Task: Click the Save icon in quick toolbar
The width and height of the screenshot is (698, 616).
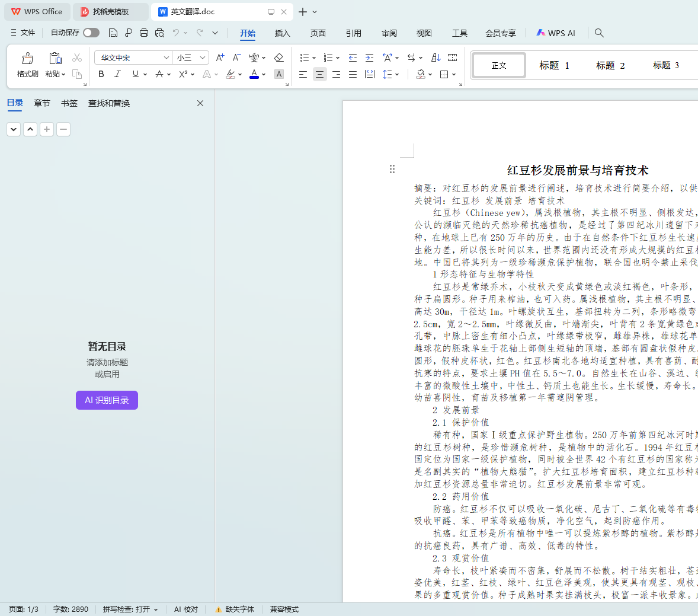Action: (x=113, y=33)
